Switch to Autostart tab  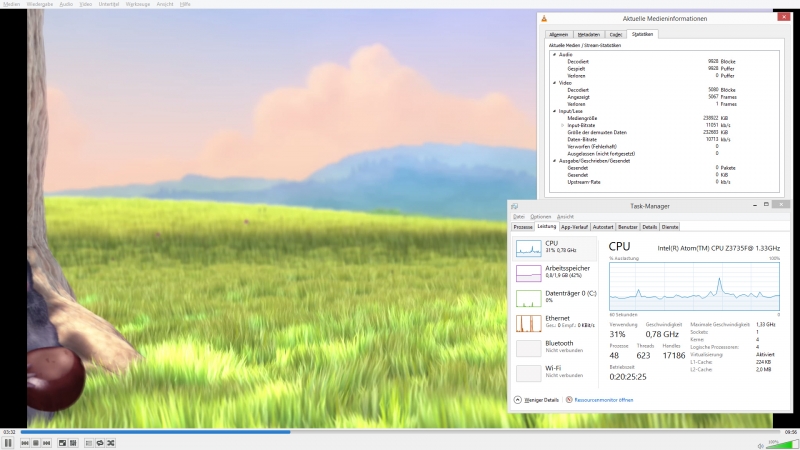603,227
